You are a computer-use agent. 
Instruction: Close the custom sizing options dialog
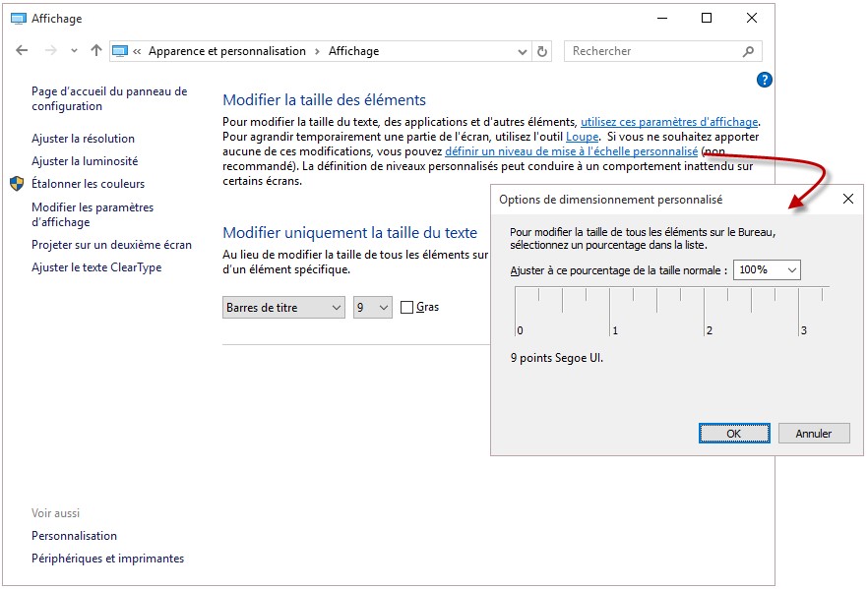[848, 199]
